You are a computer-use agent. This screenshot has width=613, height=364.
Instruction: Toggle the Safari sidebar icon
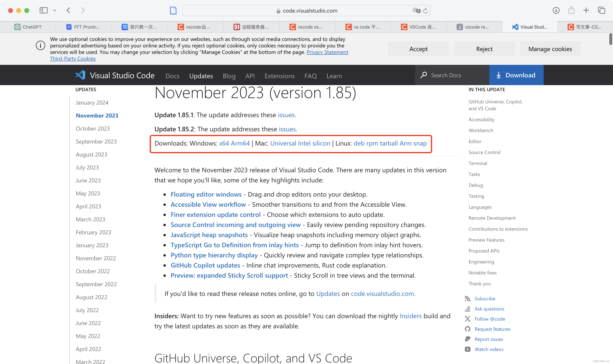click(x=43, y=10)
